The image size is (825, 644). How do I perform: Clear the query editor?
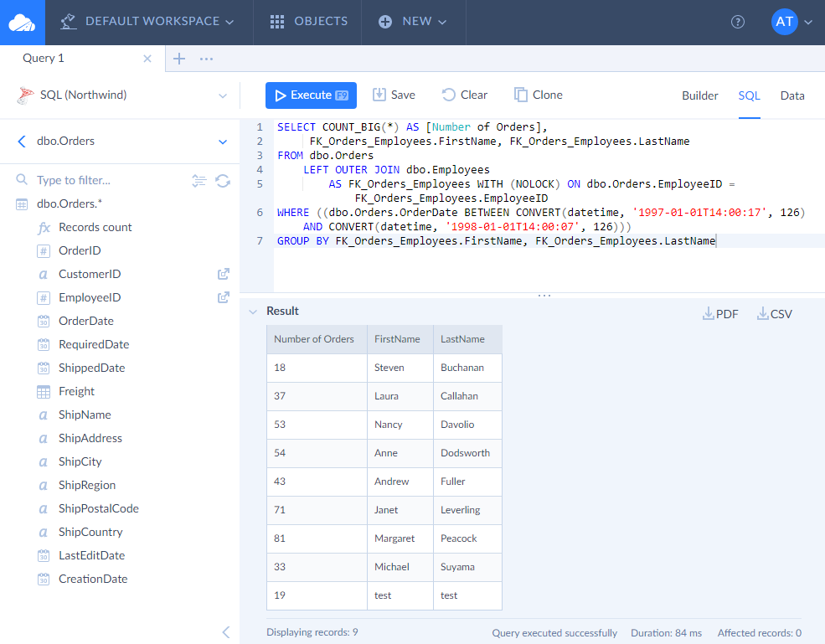click(x=465, y=95)
